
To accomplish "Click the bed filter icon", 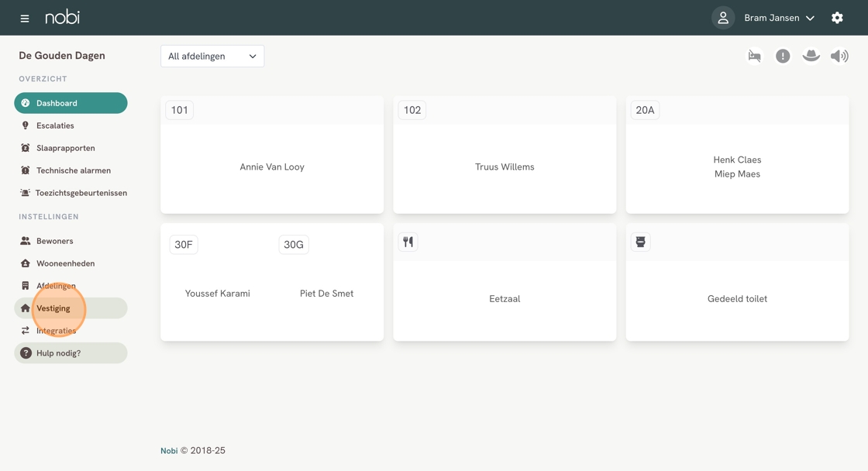I will coord(754,56).
